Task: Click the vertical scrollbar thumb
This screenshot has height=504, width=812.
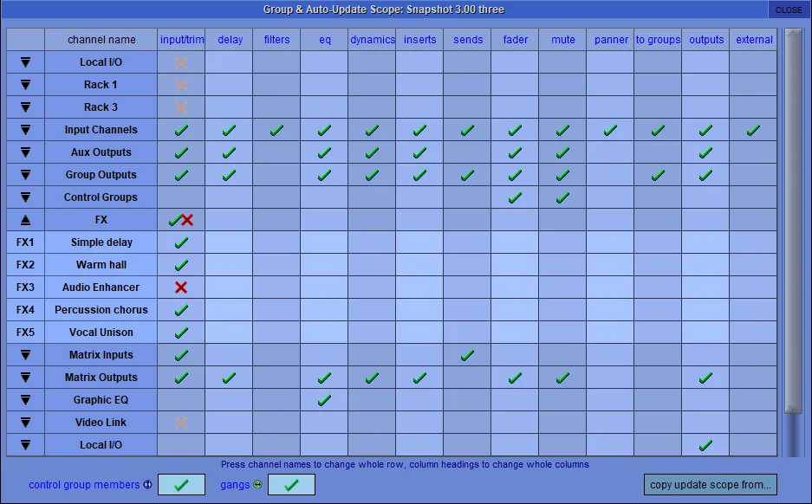Action: pos(793,220)
